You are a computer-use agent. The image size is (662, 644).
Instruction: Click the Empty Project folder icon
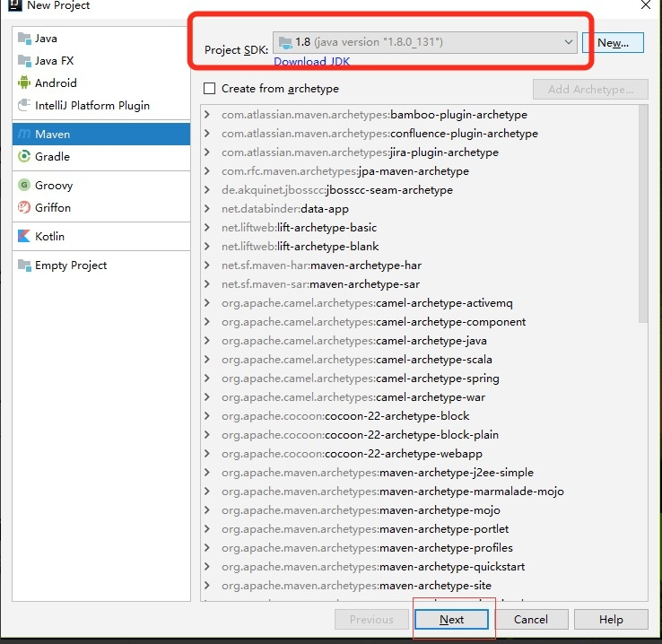(x=24, y=265)
